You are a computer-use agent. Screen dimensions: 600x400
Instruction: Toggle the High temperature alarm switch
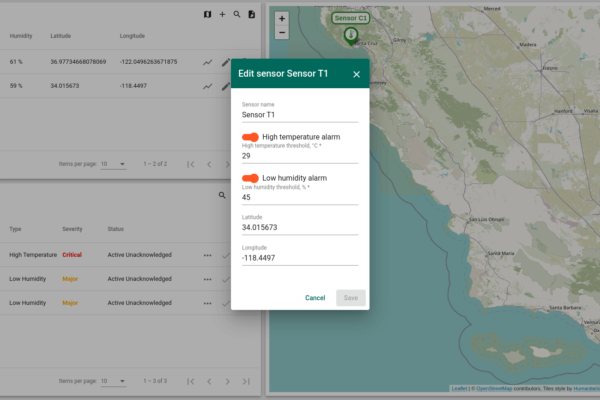[250, 137]
